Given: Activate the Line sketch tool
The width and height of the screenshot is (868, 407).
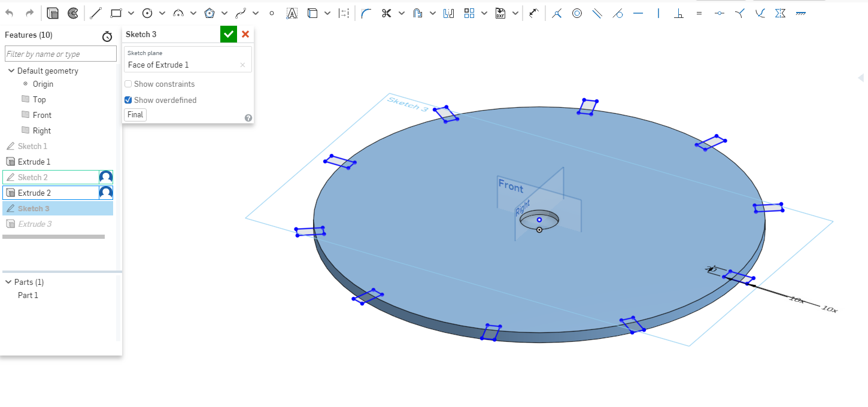Looking at the screenshot, I should tap(96, 13).
